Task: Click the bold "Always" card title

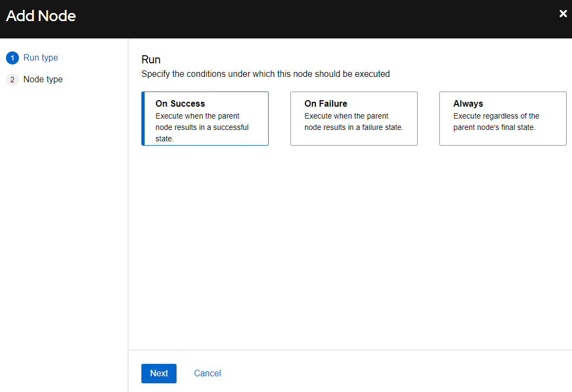Action: tap(468, 103)
